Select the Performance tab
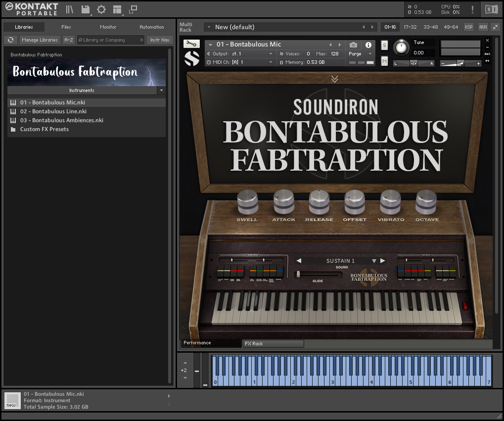The height and width of the screenshot is (421, 504). pos(211,343)
